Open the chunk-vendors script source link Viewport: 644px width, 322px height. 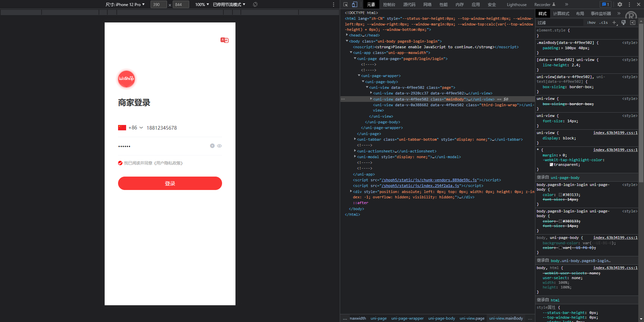[429, 180]
